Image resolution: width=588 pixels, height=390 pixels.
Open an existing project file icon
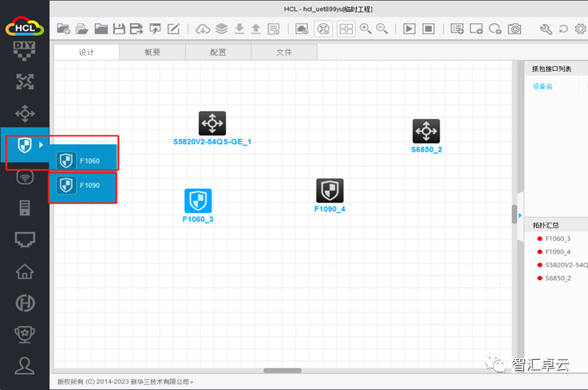[x=81, y=29]
